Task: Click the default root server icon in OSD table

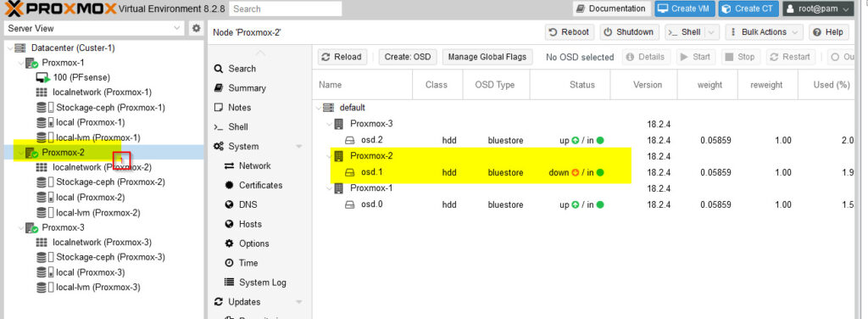Action: [x=328, y=108]
